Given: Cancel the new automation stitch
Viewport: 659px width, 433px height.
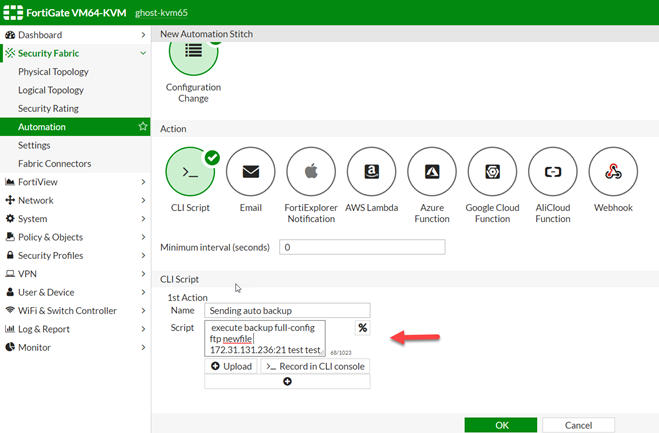Looking at the screenshot, I should 578,425.
